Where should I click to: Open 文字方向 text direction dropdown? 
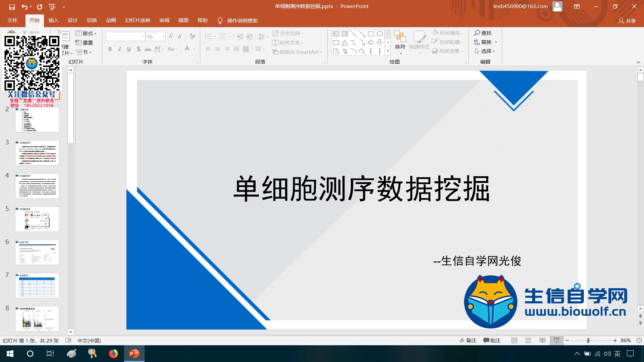(288, 33)
